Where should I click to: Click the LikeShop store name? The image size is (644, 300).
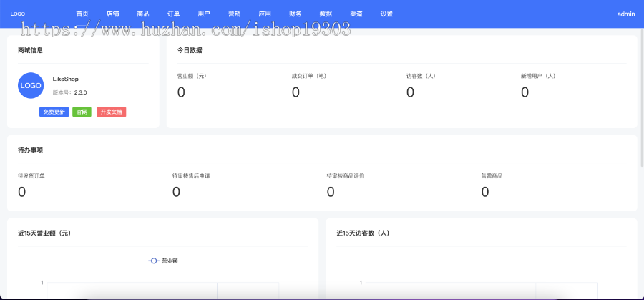[65, 79]
